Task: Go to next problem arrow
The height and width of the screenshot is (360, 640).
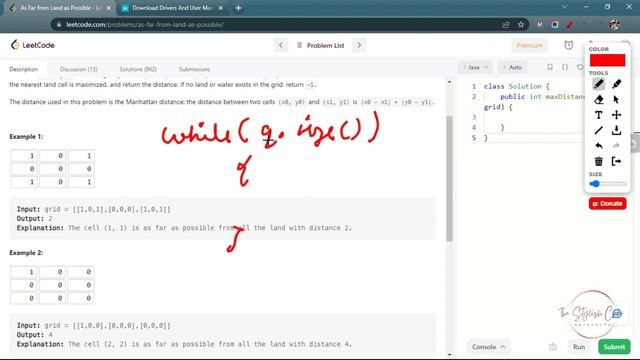Action: pyautogui.click(x=359, y=45)
